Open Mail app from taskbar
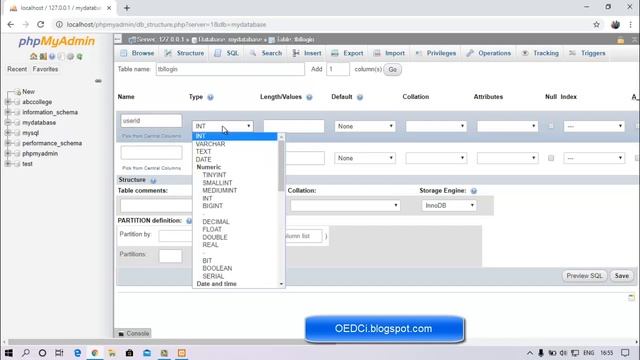Screen dimensions: 640x360 [147, 353]
